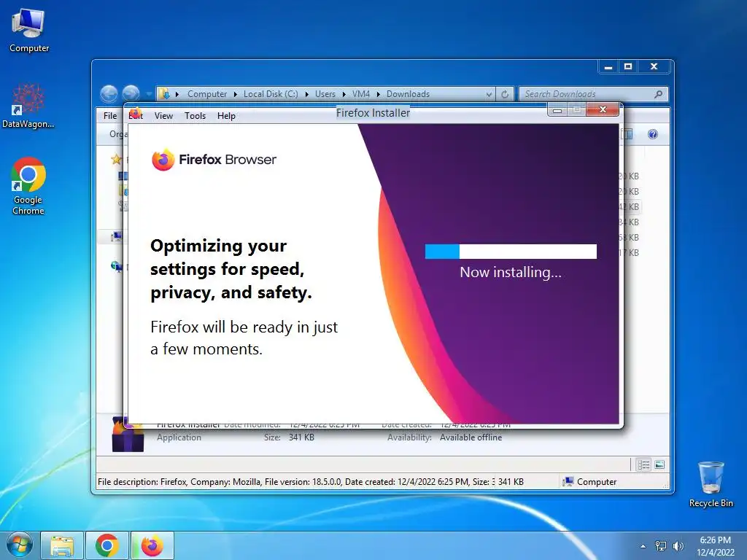
Task: Click the Downloads address bar segment
Action: pyautogui.click(x=408, y=94)
